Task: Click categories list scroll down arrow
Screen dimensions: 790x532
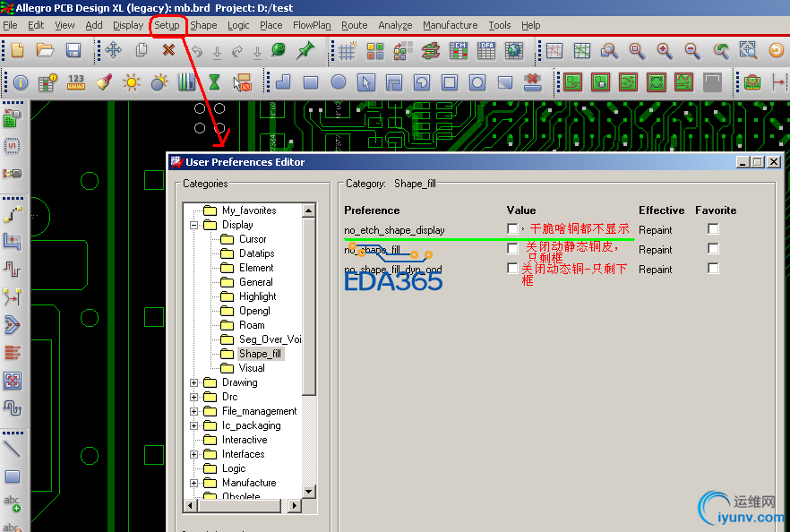Action: (309, 491)
